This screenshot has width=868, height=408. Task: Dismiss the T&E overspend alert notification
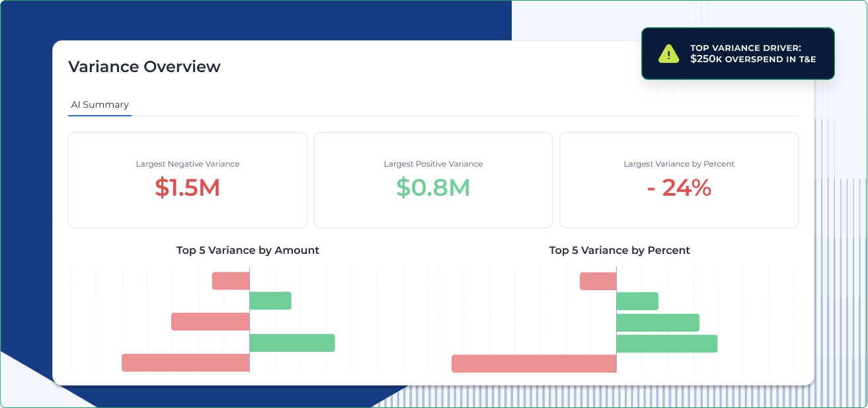(738, 54)
